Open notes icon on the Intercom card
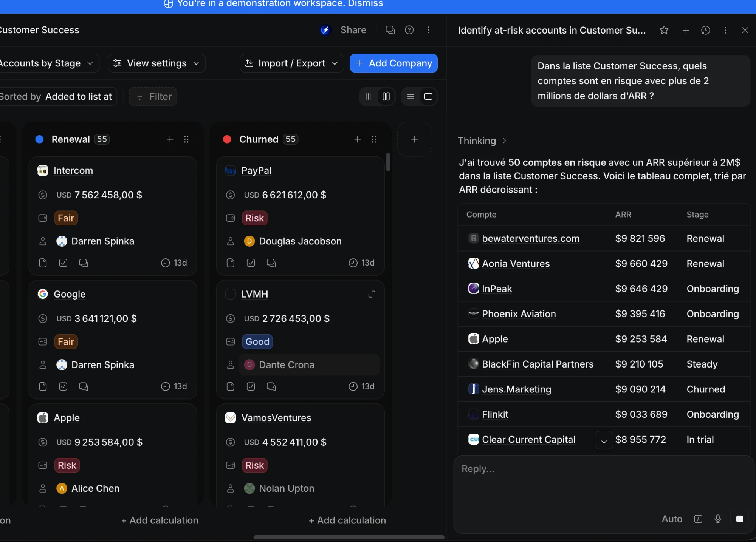 point(43,263)
